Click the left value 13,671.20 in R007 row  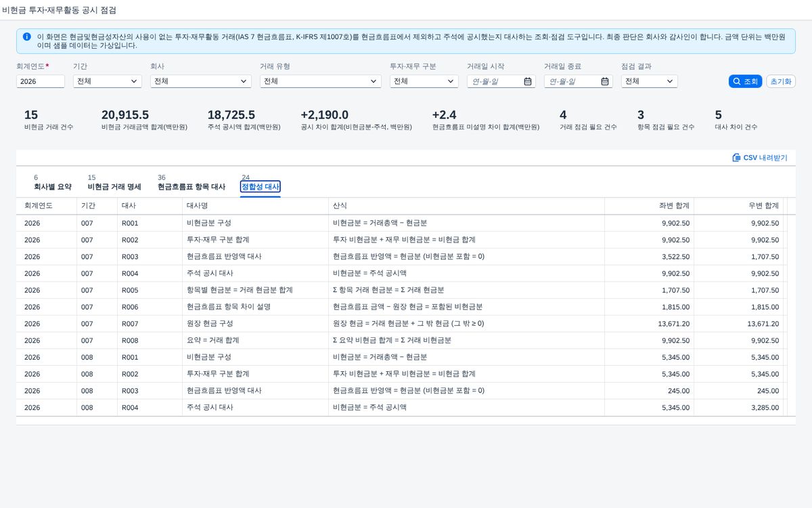click(x=674, y=324)
